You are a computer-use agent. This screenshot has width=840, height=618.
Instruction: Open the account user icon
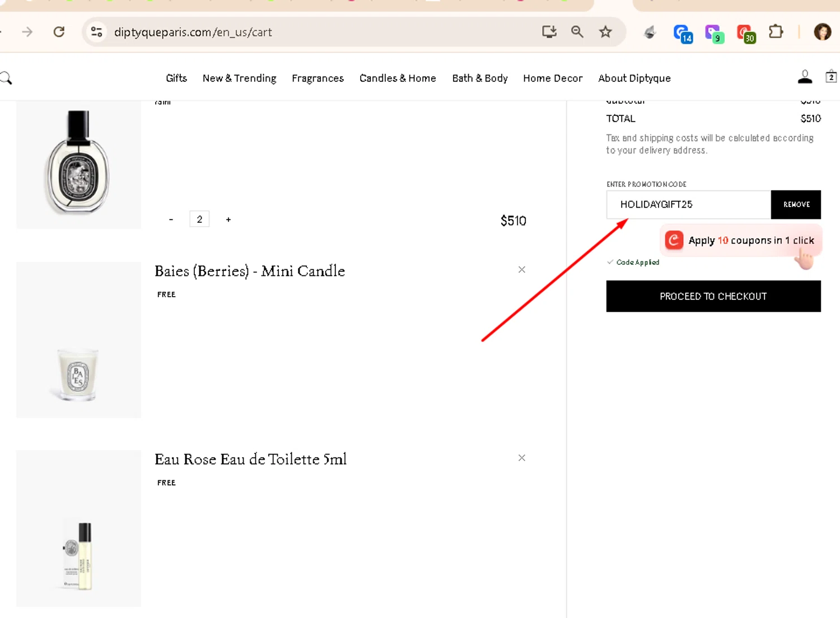[x=805, y=77]
